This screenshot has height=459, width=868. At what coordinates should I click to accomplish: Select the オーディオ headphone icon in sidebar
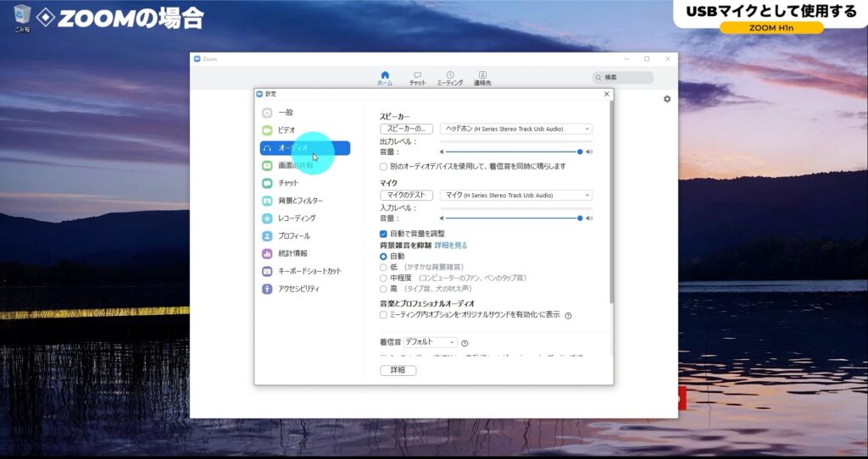pyautogui.click(x=267, y=148)
